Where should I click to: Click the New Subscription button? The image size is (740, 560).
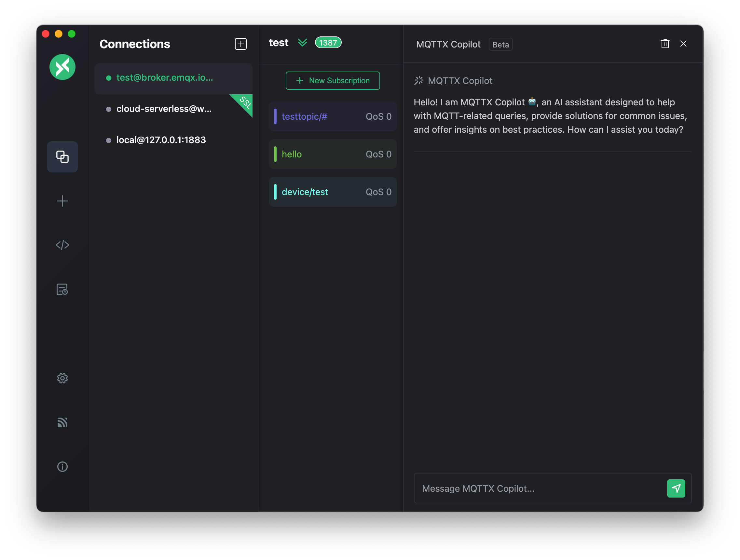[x=333, y=81]
